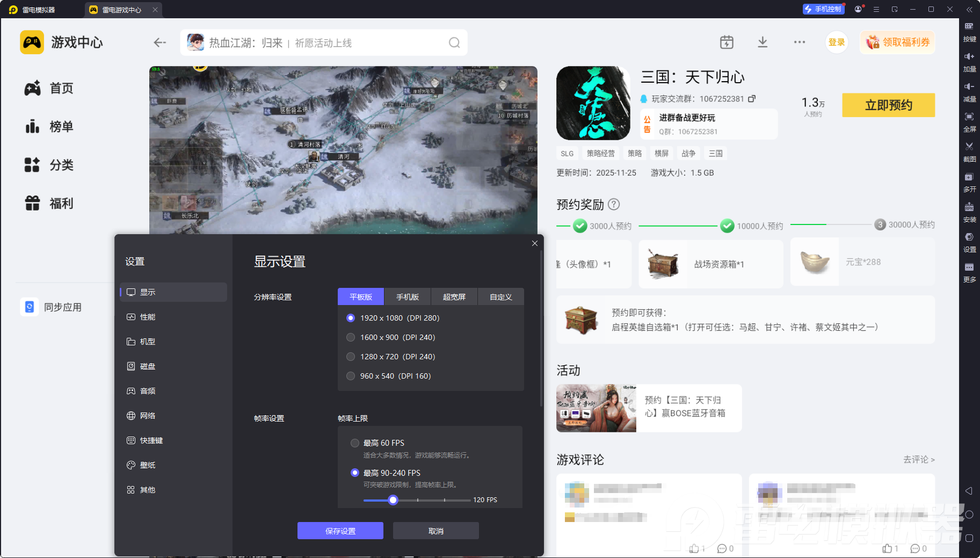The width and height of the screenshot is (980, 558).
Task: Click 保存设置 to save settings
Action: [x=340, y=531]
